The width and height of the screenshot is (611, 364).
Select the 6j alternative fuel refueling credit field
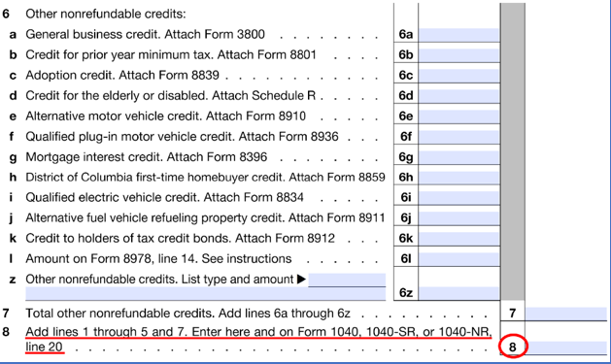(x=459, y=218)
